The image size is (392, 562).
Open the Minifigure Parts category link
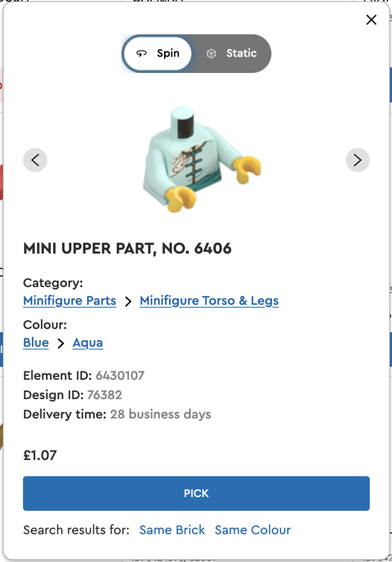pos(70,301)
